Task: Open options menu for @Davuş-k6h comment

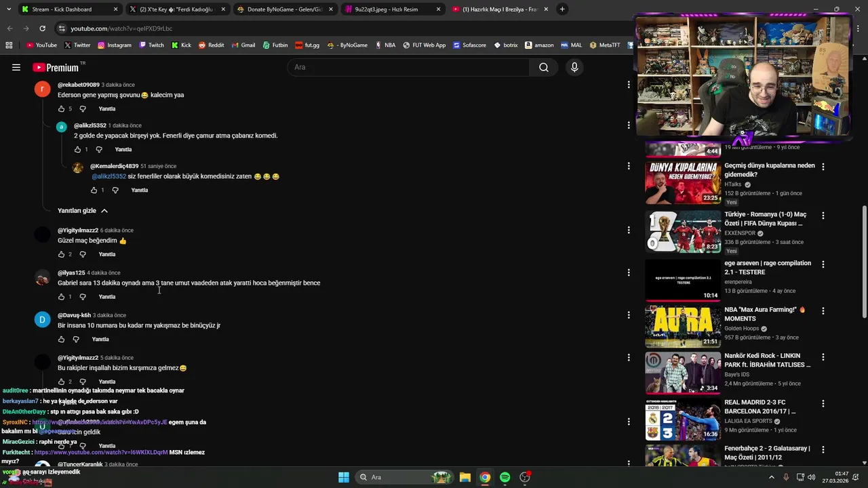Action: coord(629,315)
